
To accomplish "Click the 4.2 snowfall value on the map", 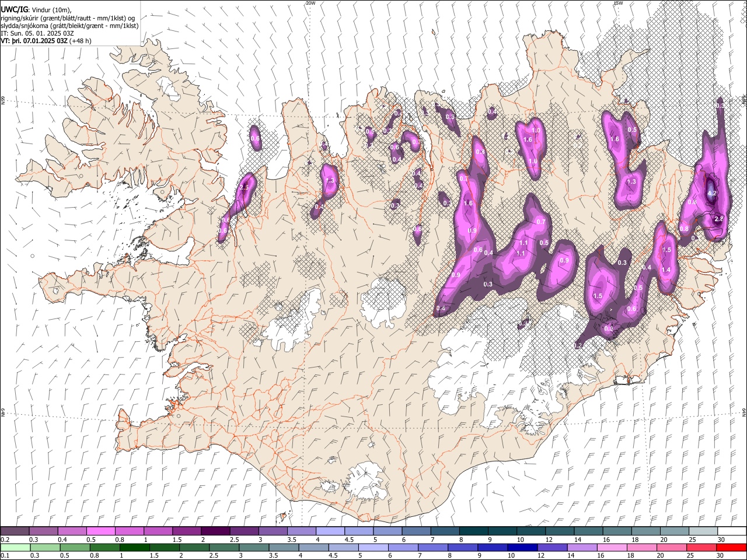I will coord(711,193).
